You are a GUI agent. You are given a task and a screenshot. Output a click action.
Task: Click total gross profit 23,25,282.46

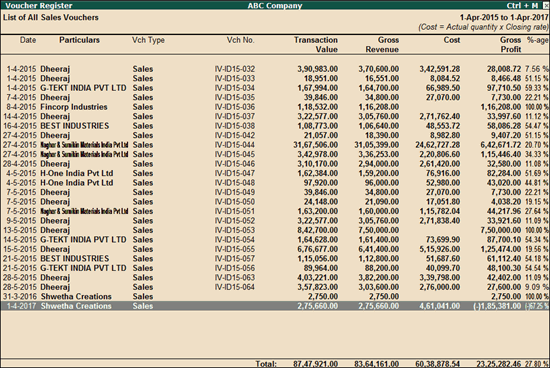[498, 364]
